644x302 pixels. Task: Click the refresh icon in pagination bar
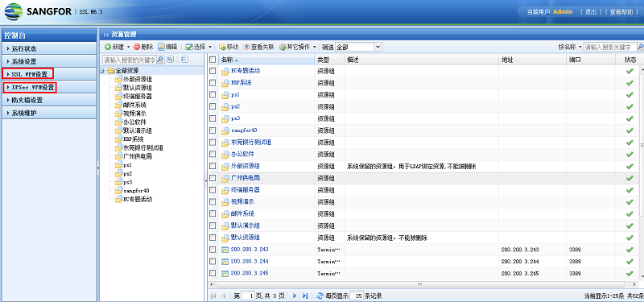point(320,296)
